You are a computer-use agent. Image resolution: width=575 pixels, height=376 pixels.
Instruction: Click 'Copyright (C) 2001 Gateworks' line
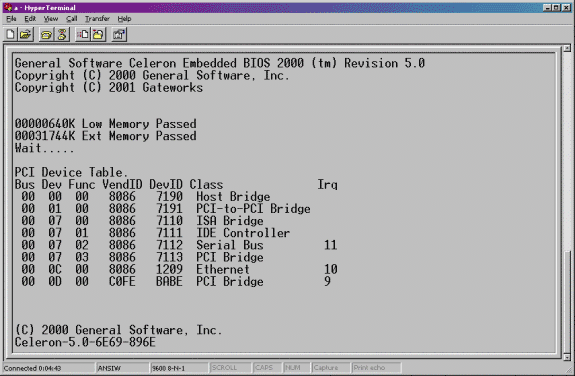(109, 87)
